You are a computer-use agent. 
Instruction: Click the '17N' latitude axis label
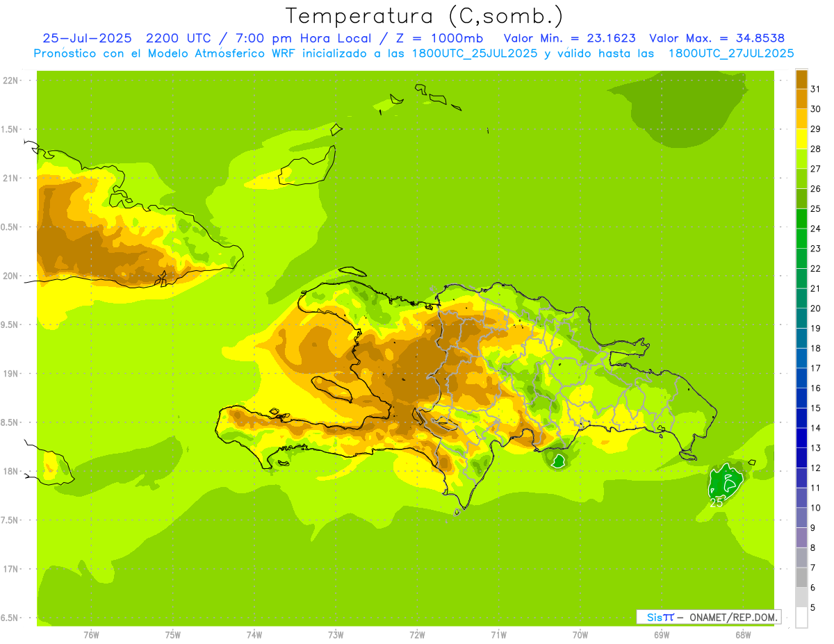click(10, 569)
